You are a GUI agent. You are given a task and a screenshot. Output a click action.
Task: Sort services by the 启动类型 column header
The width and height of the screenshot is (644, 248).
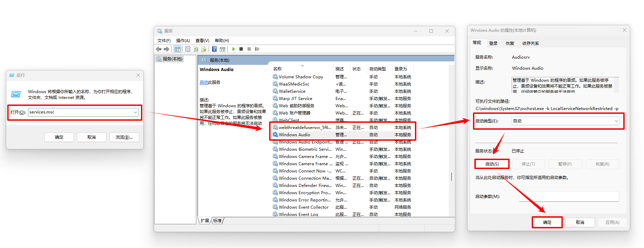[380, 69]
